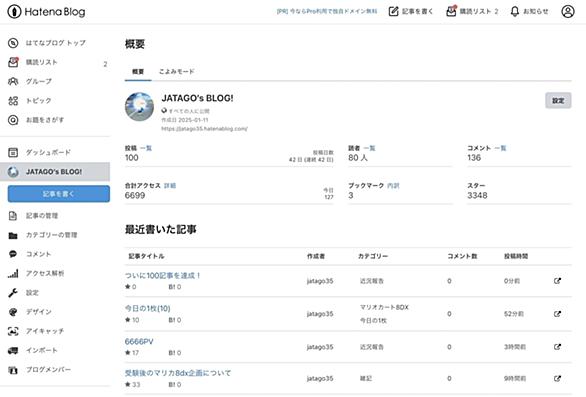586x397 pixels.
Task: Open external link for 今日の1枚(10) row
Action: 557,314
